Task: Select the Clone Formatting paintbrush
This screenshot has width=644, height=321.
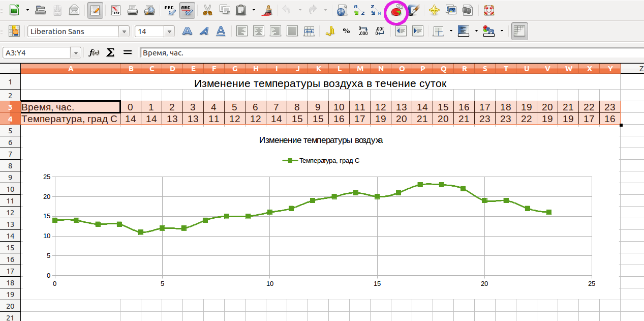Action: (268, 10)
